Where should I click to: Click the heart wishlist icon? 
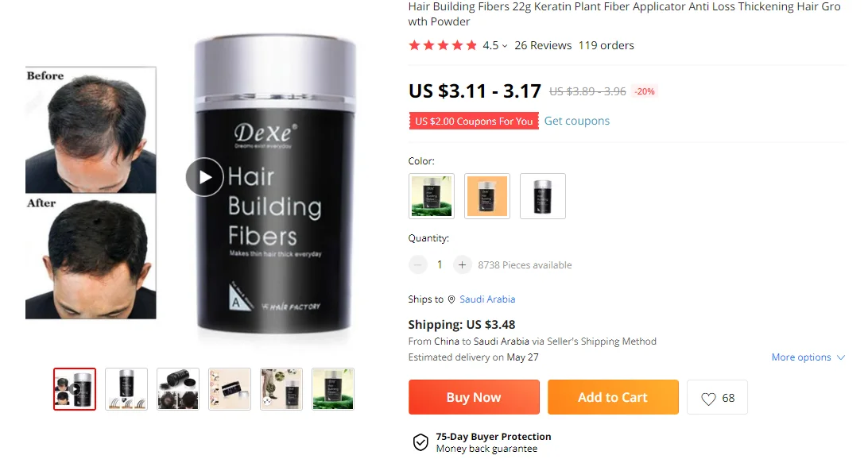(708, 399)
